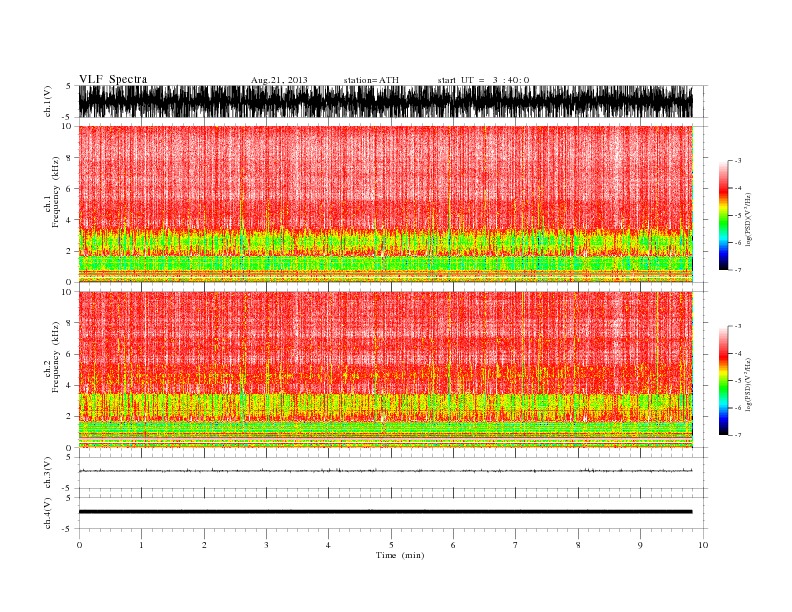Click the "4" kHz tick of ch.1 spectrogram
The image size is (792, 612).
click(x=69, y=220)
